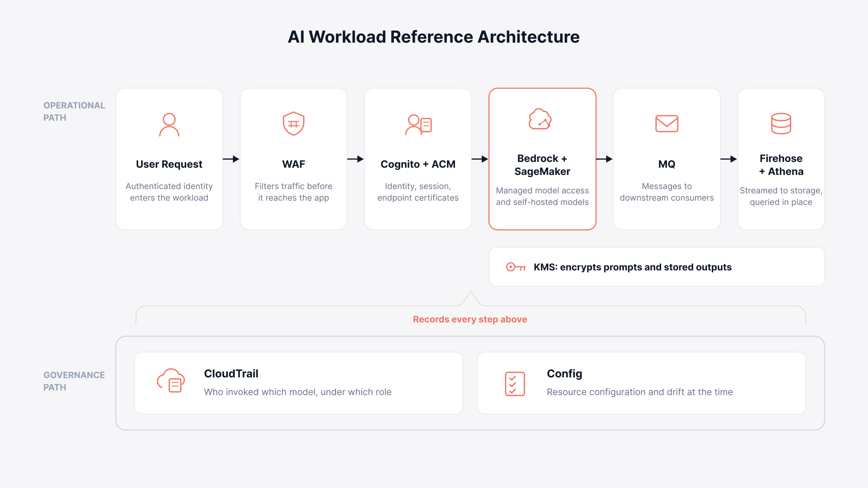The width and height of the screenshot is (868, 488).
Task: Click "KMS: encrypts prompts and stored outputs"
Action: (633, 267)
